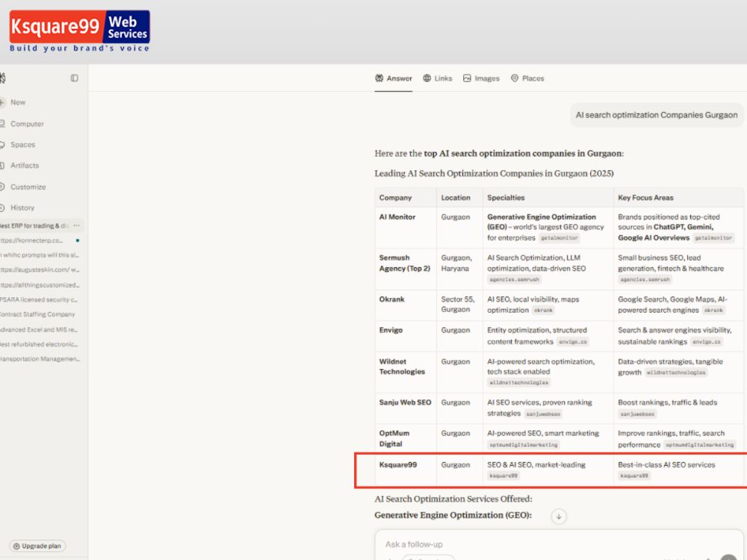Open the wildnettechnologies citation in Specialties column

[519, 383]
